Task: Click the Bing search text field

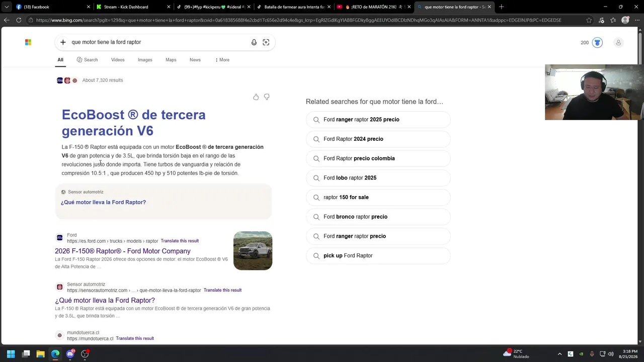Action: [x=158, y=42]
